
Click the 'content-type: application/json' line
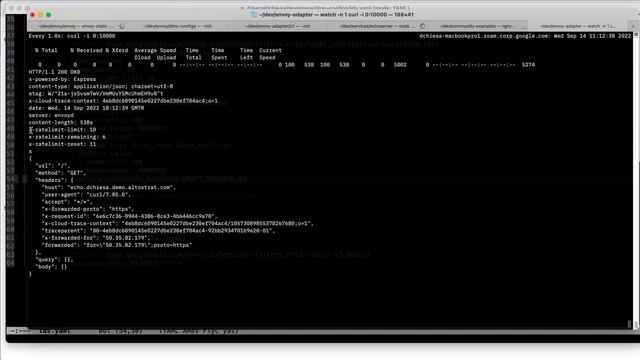click(x=101, y=87)
